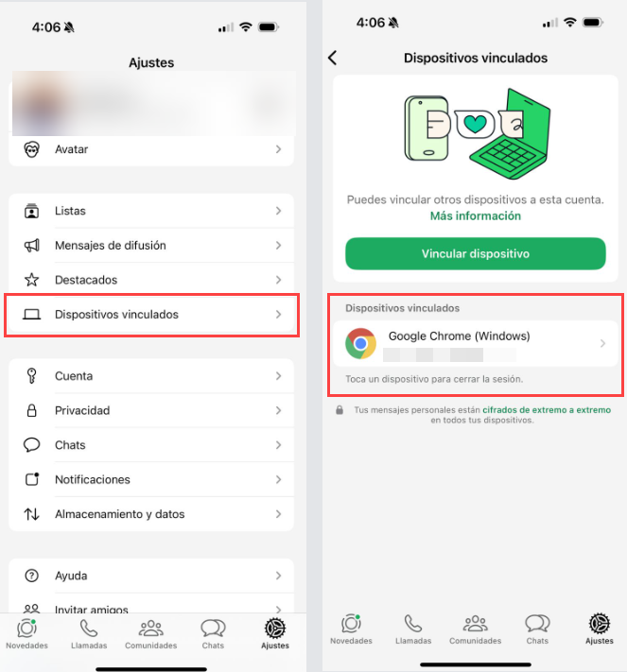This screenshot has height=672, width=627.
Task: Open the Más información link
Action: tap(475, 216)
